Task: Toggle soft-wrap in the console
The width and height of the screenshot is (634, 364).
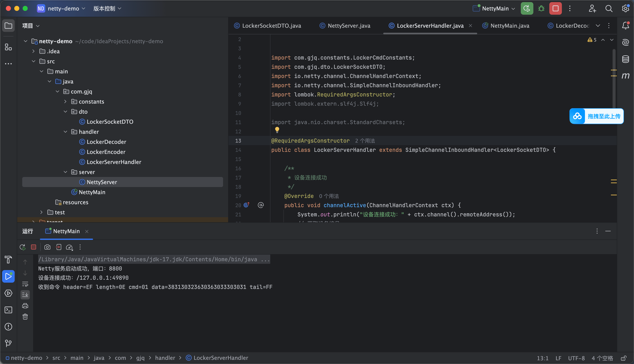Action: click(25, 284)
